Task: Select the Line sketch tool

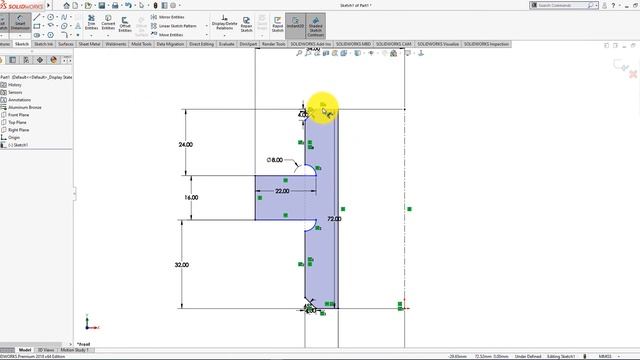Action: [x=37, y=17]
